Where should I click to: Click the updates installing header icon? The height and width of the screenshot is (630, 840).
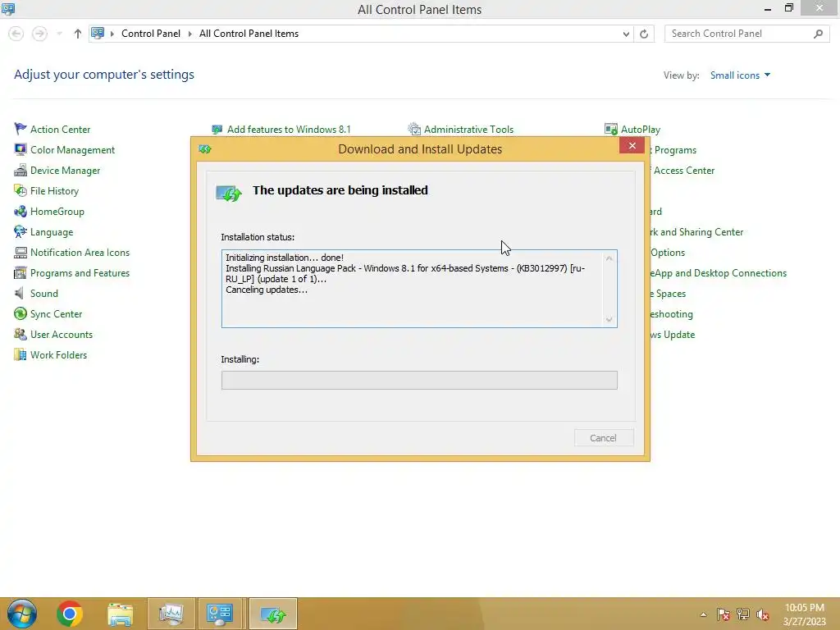coord(229,192)
